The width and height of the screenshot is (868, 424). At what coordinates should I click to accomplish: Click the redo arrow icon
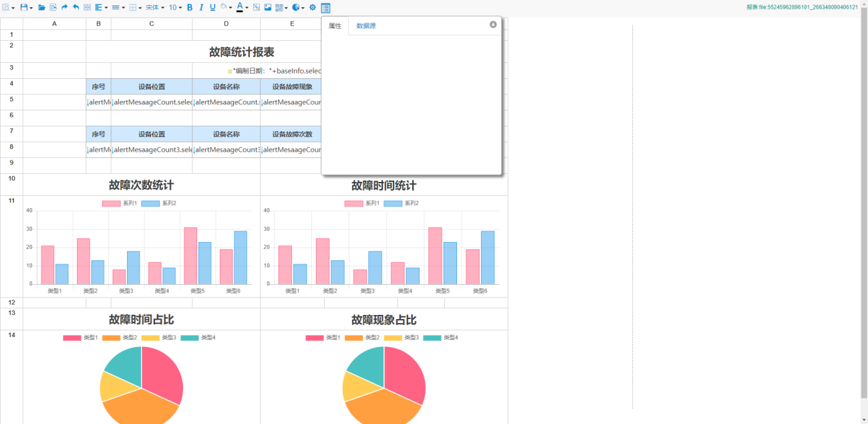65,7
